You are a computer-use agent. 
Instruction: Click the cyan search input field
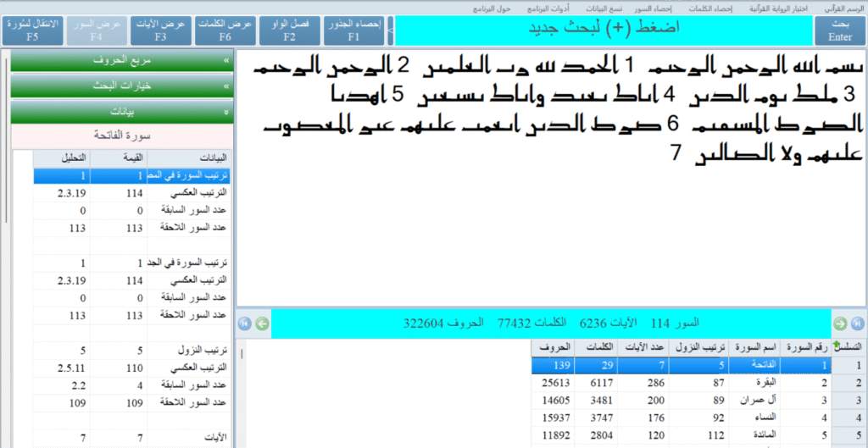point(604,30)
